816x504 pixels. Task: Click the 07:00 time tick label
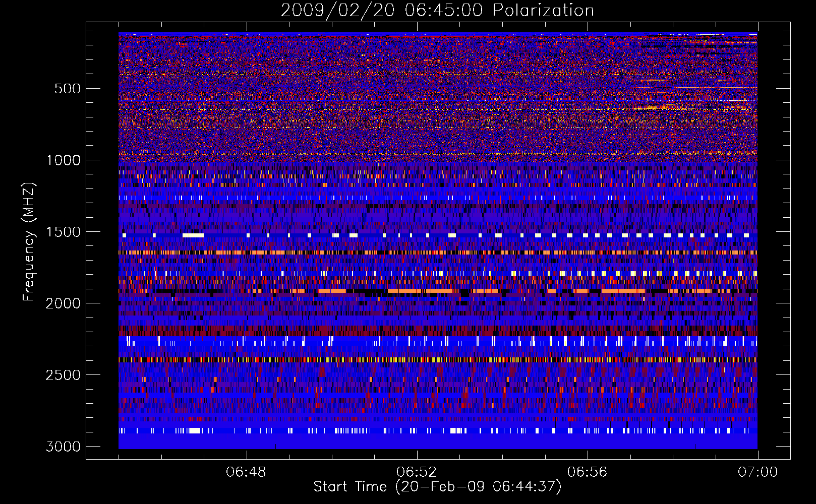point(757,472)
